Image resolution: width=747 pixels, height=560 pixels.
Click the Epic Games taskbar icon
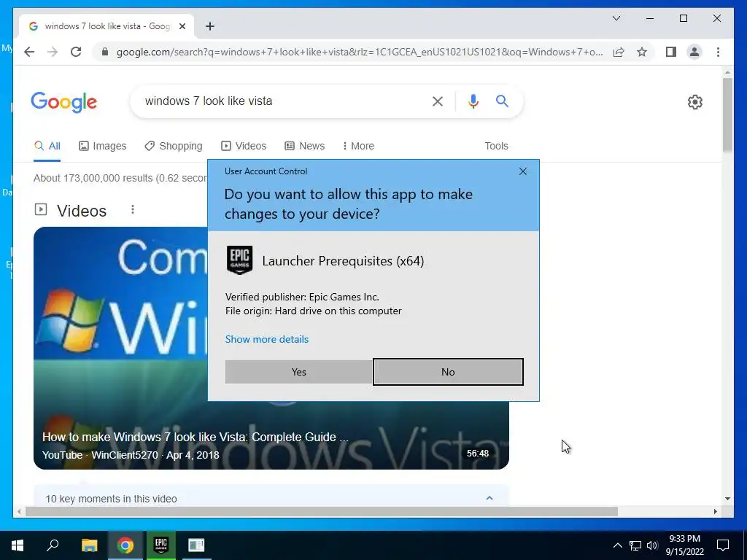(x=161, y=545)
